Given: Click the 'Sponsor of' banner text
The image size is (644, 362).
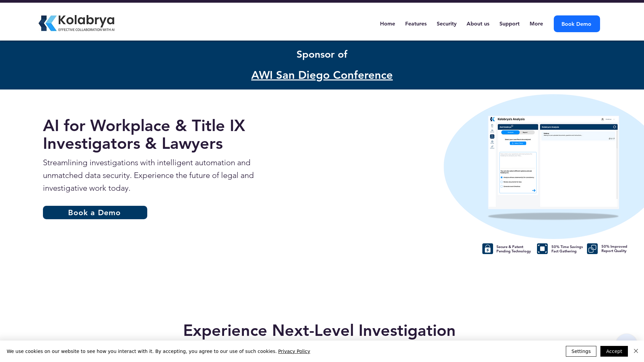Looking at the screenshot, I should point(322,54).
